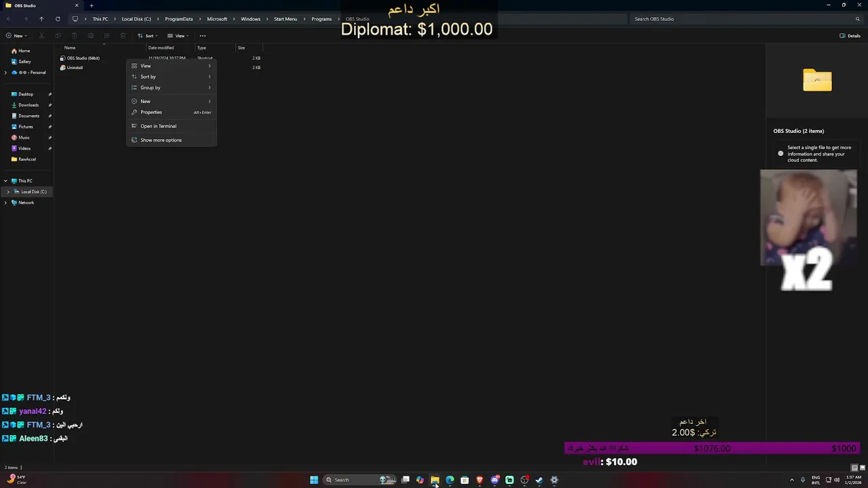Click the Delete trash icon
The height and width of the screenshot is (488, 868).
(x=123, y=36)
